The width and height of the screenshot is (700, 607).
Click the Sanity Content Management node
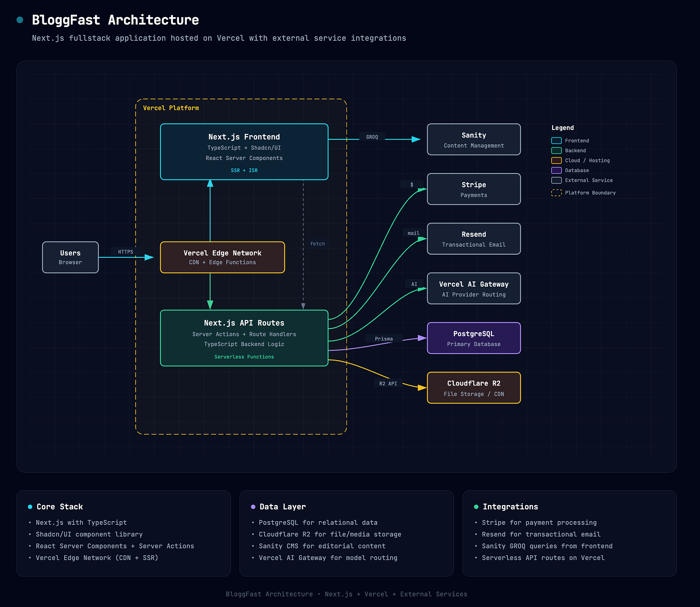pyautogui.click(x=474, y=140)
